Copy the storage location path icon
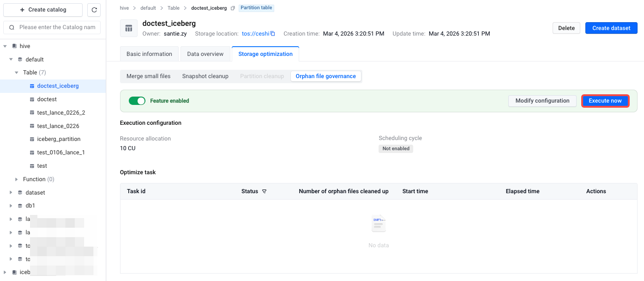The image size is (644, 281). click(x=273, y=34)
